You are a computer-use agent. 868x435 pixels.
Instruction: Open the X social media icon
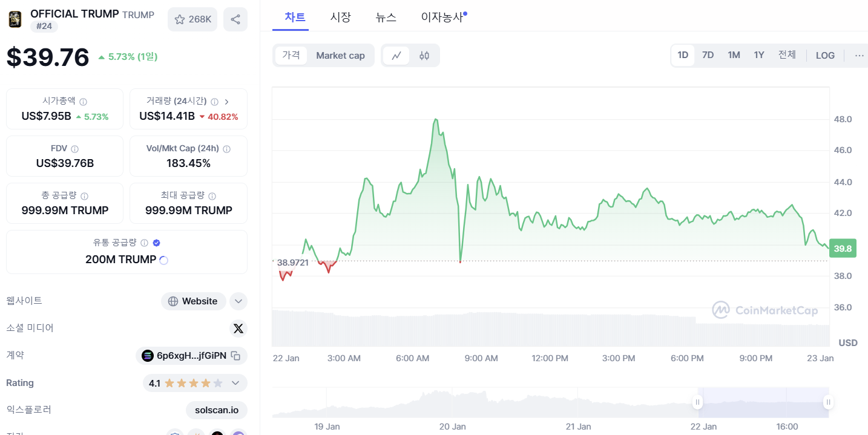[238, 328]
